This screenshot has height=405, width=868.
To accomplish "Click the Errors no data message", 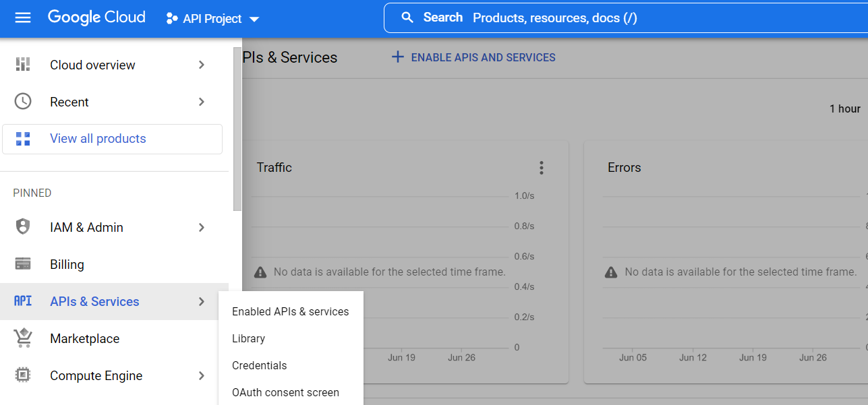I will (x=741, y=272).
